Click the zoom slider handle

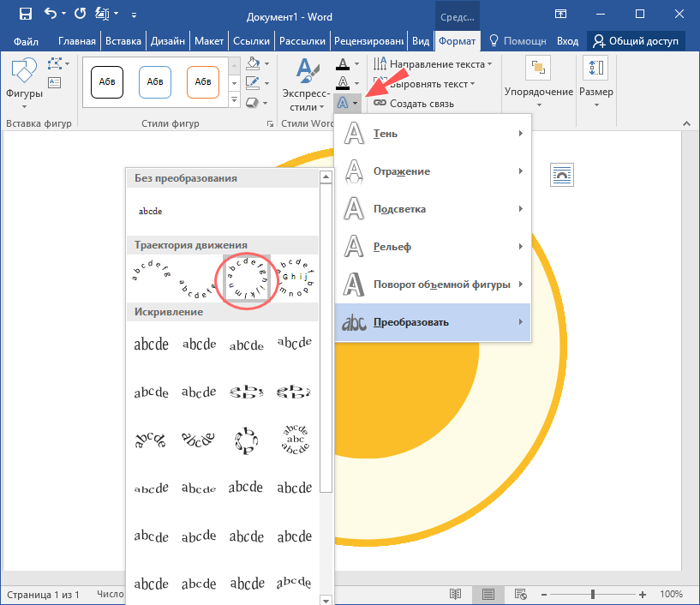593,594
